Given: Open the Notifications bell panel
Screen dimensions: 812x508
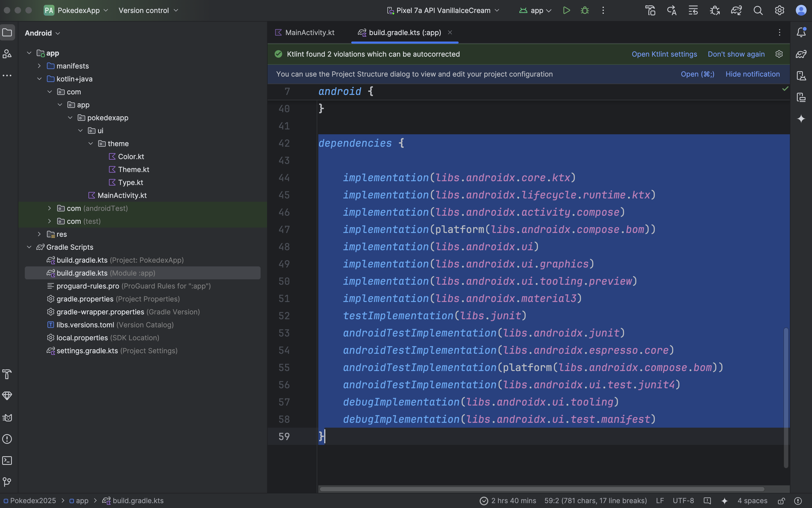Looking at the screenshot, I should pos(801,32).
